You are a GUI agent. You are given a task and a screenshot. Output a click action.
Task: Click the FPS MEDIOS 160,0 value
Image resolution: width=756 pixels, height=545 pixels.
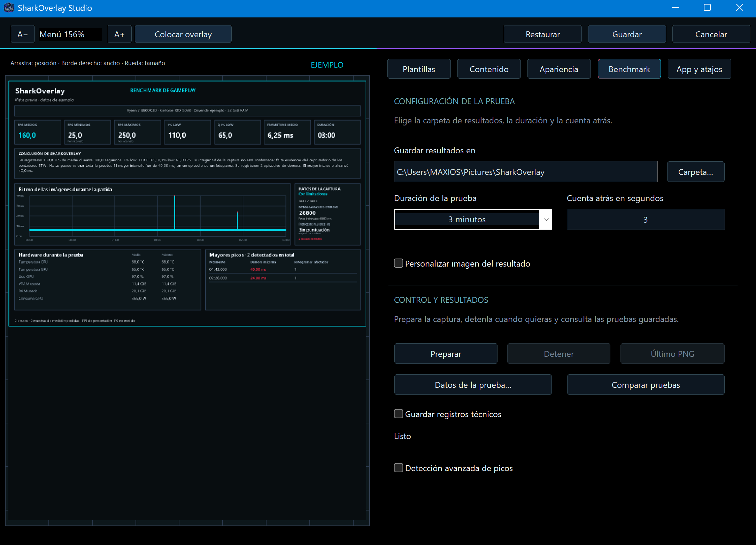coord(27,135)
